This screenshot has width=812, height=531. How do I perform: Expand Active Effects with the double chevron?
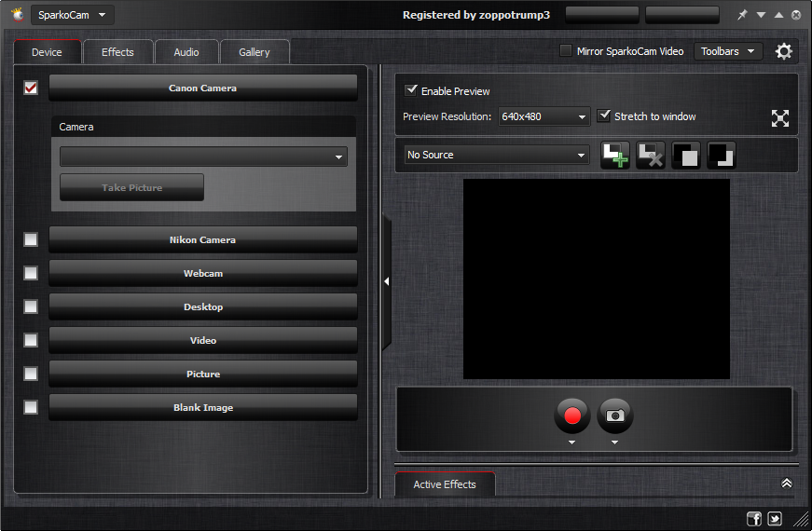pos(786,483)
